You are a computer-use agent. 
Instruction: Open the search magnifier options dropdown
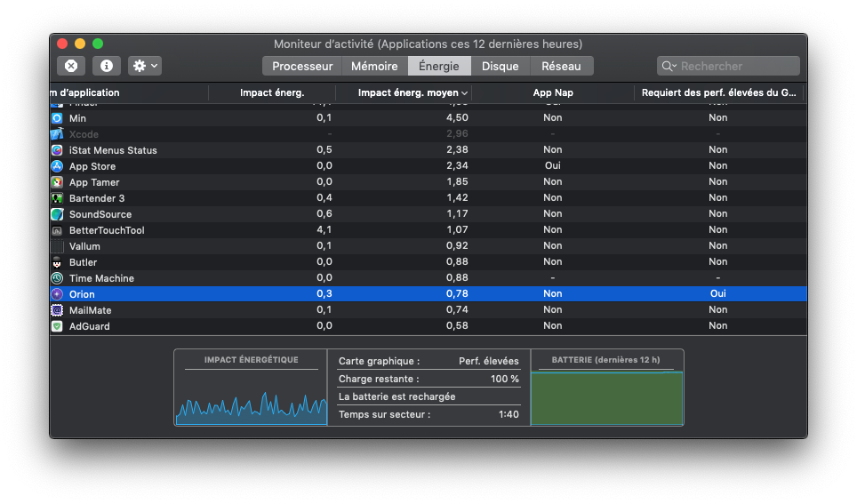tap(669, 66)
